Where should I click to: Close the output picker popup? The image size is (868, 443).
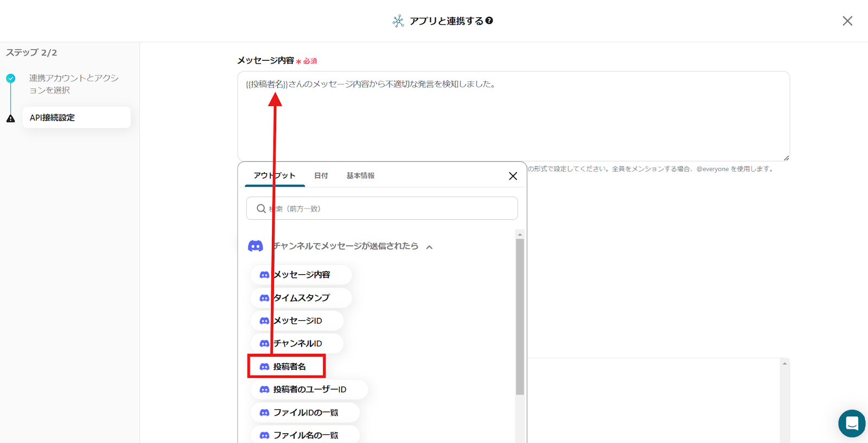pos(513,176)
